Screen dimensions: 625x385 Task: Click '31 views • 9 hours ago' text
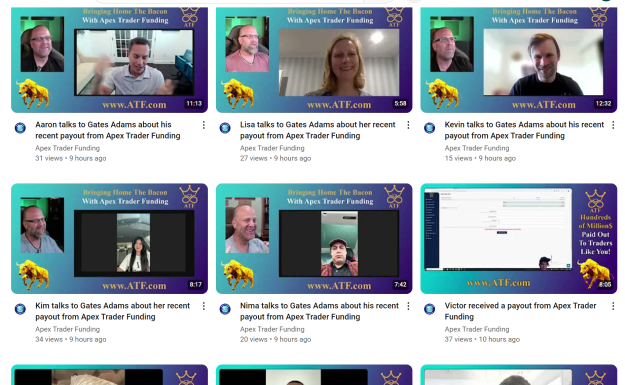pos(71,158)
